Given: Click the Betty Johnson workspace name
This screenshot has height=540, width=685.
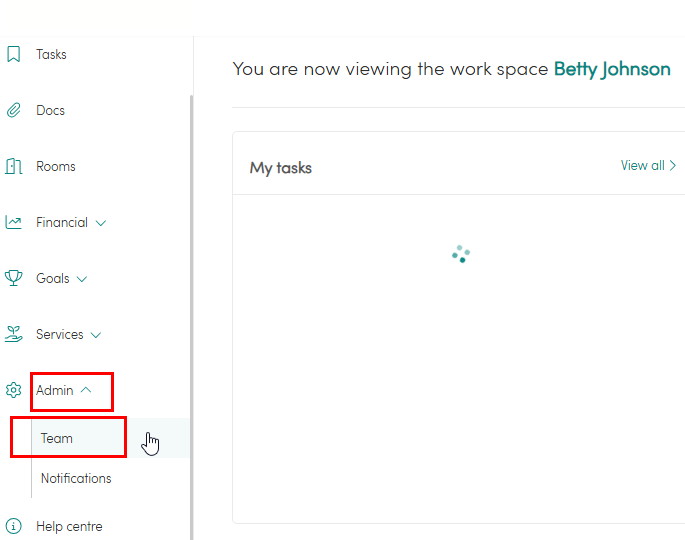Looking at the screenshot, I should [612, 69].
